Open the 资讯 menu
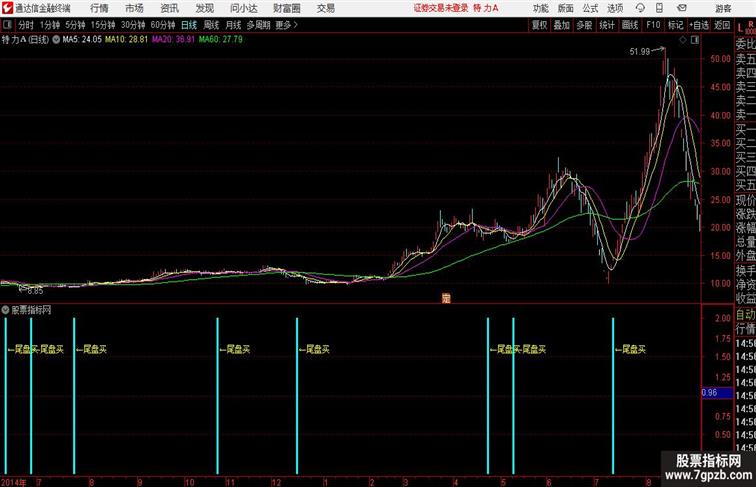Image resolution: width=756 pixels, height=487 pixels. tap(169, 8)
